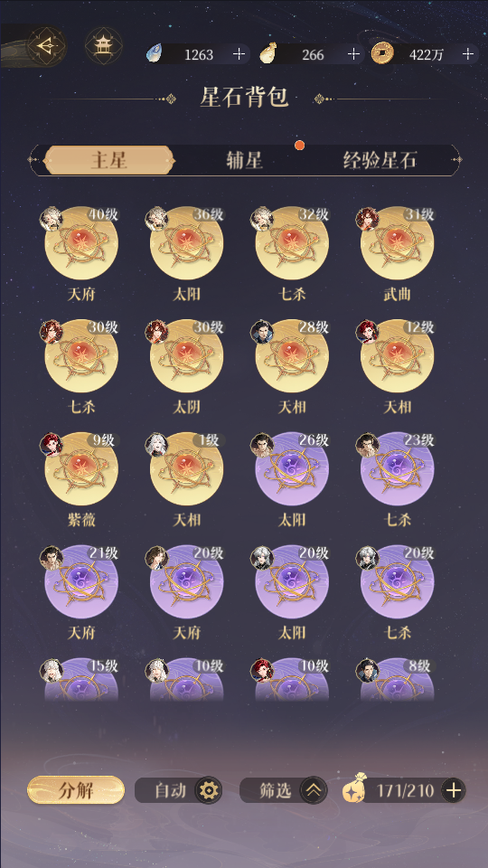Switch to the 主星 tab
The image size is (488, 868).
tap(109, 161)
